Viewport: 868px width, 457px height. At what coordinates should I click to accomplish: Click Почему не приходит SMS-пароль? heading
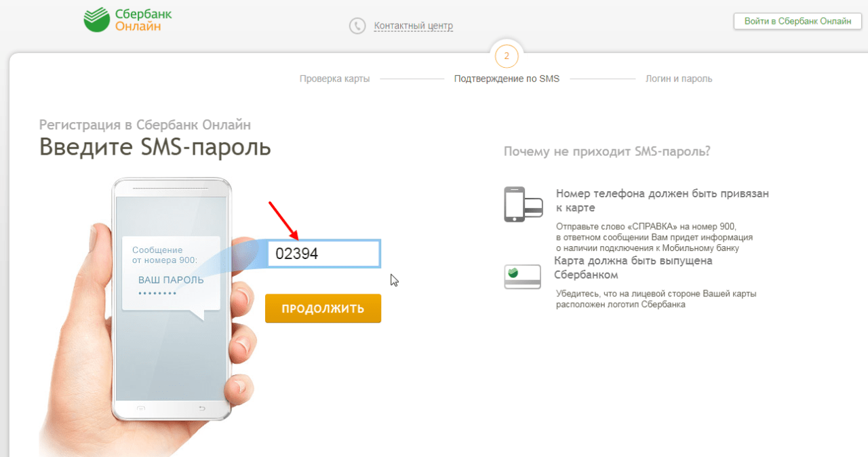pos(607,151)
